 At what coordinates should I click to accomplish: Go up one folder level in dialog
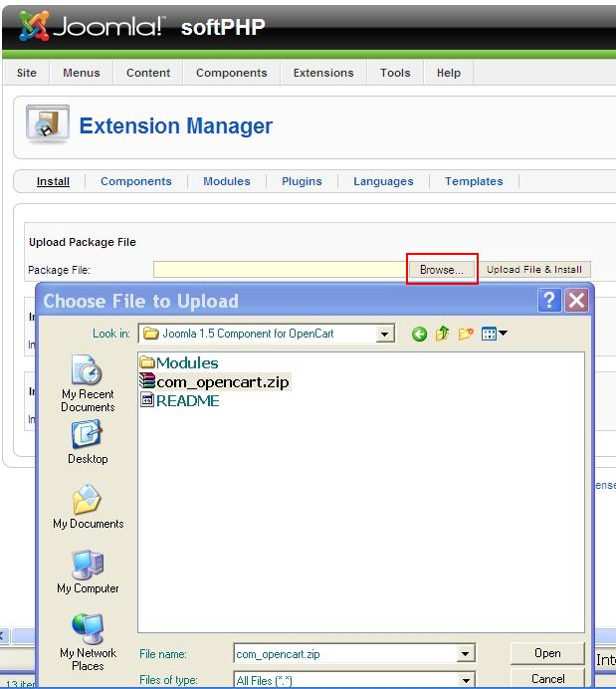[443, 334]
